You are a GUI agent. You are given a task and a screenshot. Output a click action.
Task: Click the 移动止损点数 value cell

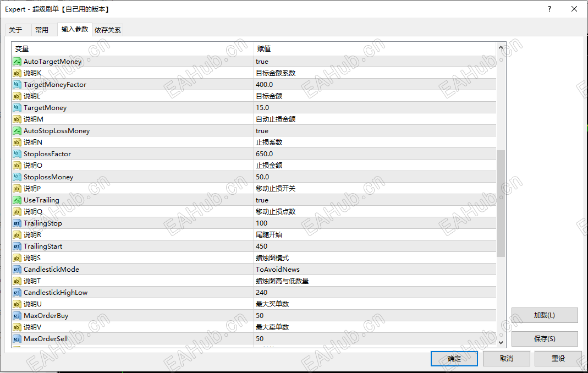tap(375, 212)
